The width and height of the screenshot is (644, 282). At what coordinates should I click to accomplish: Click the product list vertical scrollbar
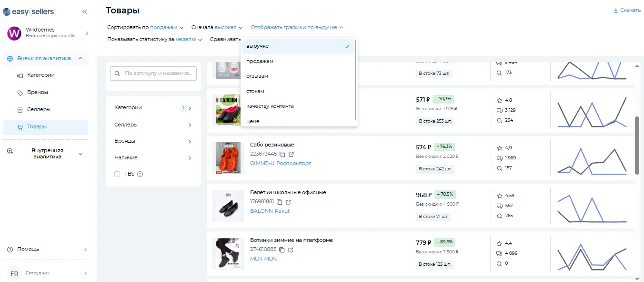pyautogui.click(x=637, y=146)
